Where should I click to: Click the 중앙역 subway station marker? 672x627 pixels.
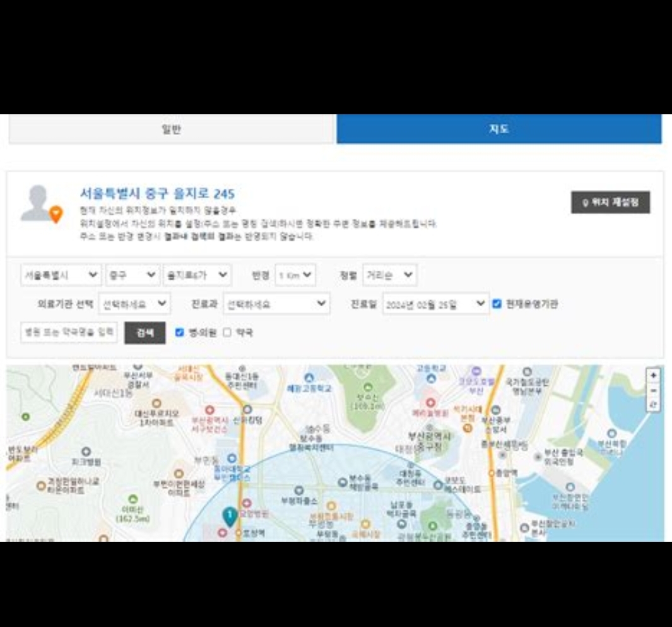[492, 474]
